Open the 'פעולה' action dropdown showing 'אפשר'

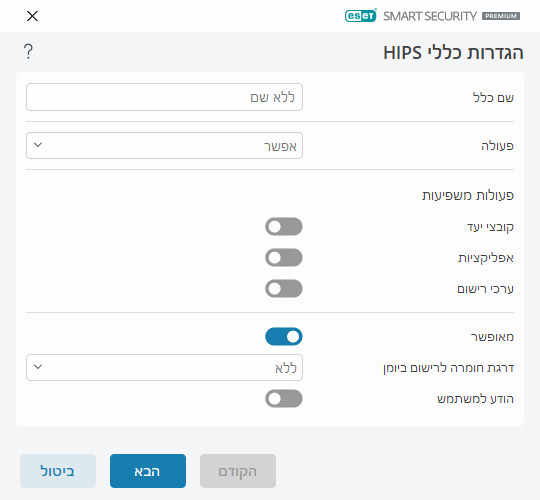point(164,146)
